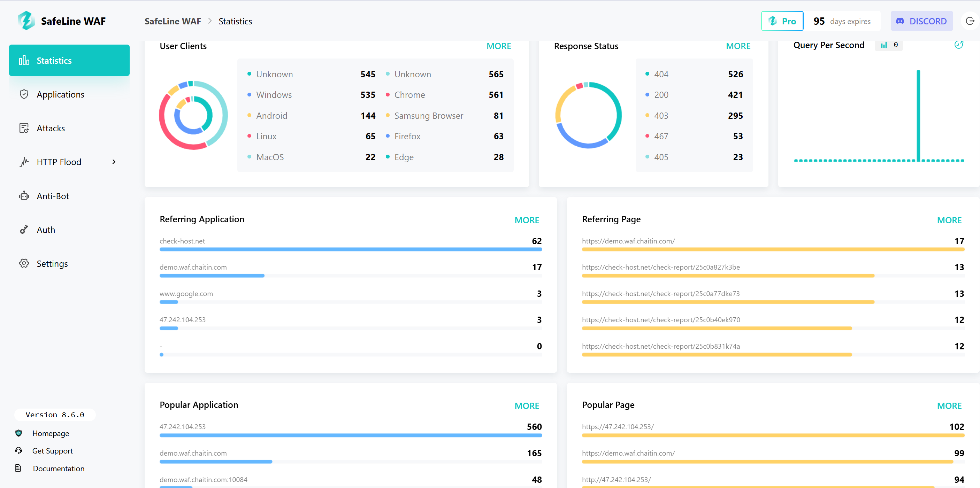The height and width of the screenshot is (488, 980).
Task: Click the Edge legend entry
Action: tap(444, 157)
